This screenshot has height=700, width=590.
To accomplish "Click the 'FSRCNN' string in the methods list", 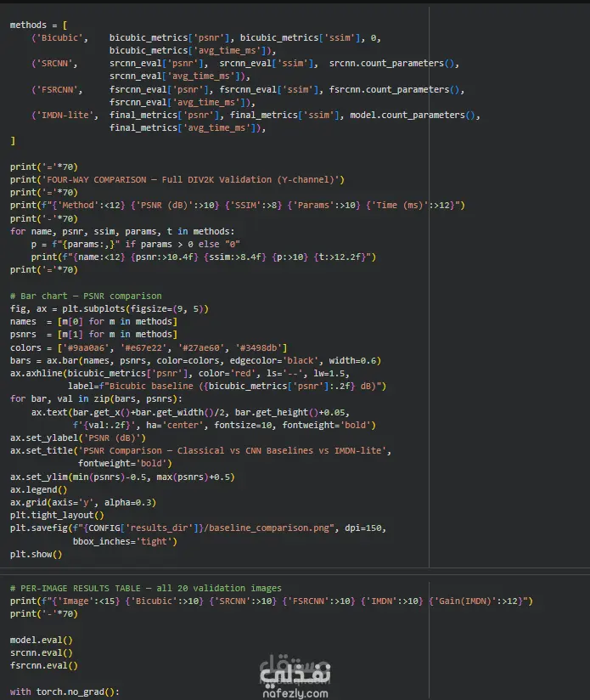I will [x=59, y=90].
